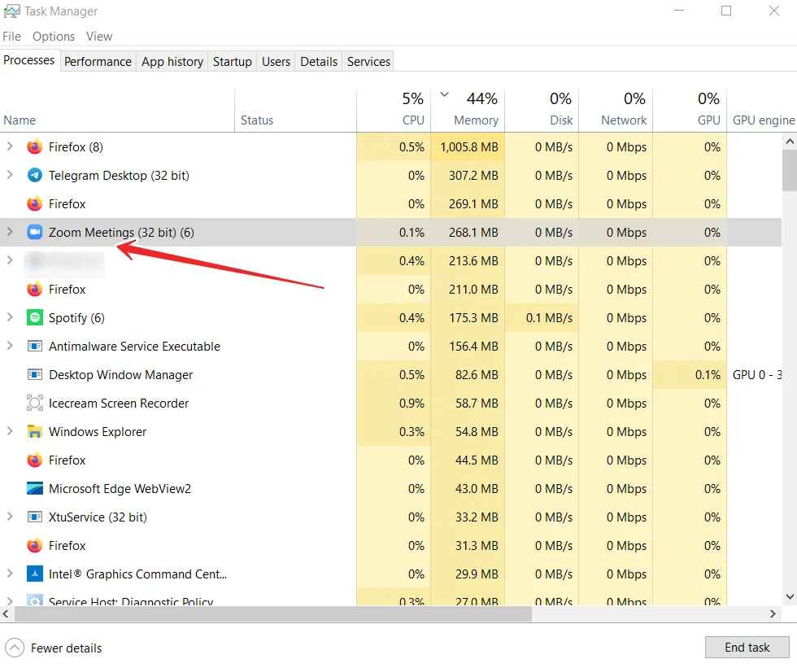Click the XtuService process icon
The image size is (797, 672).
[x=34, y=517]
